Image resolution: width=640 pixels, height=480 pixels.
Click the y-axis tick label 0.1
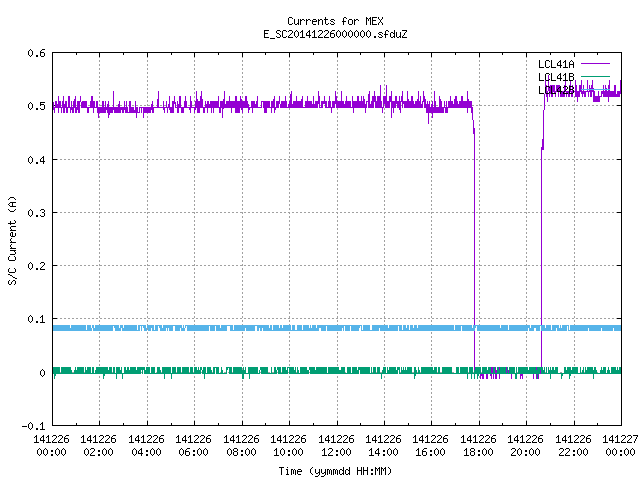pos(36,319)
